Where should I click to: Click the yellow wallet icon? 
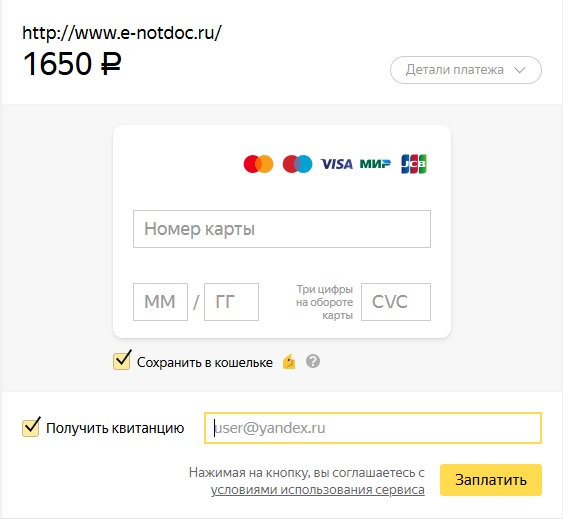(289, 362)
